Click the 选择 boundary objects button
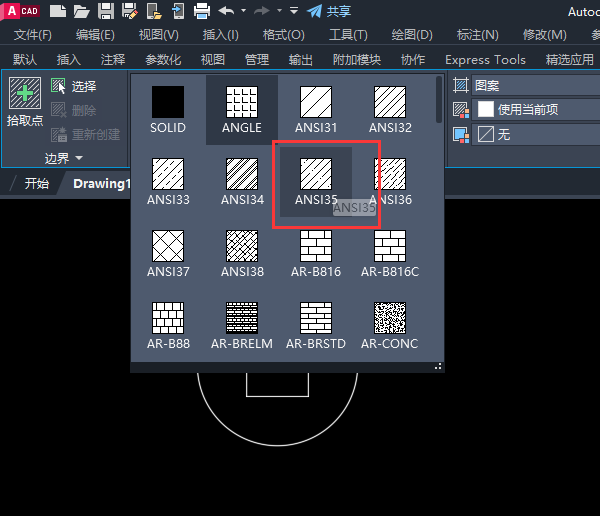This screenshot has height=516, width=600. [x=74, y=87]
